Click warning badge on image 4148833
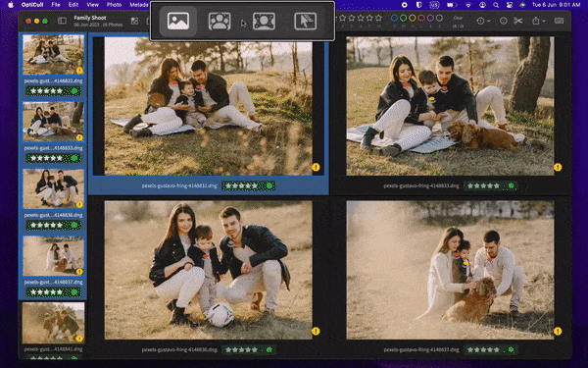588x368 pixels. (x=558, y=167)
